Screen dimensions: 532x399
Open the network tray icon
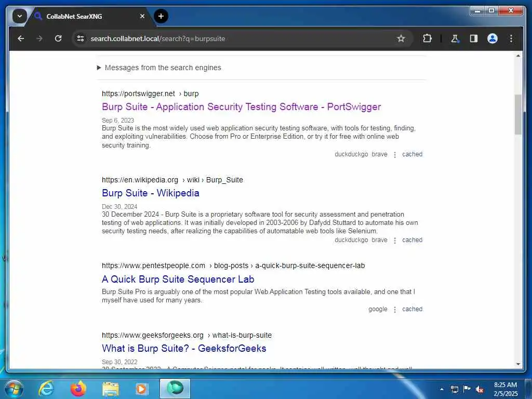coord(454,389)
